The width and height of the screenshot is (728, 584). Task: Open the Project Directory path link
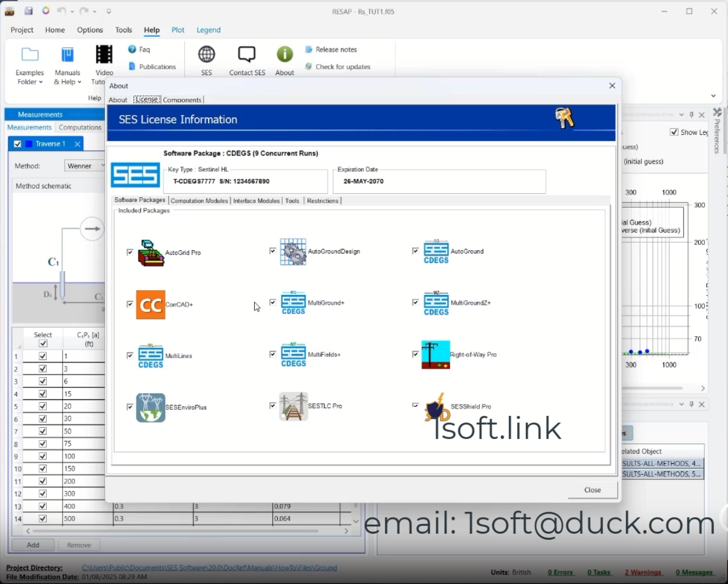[209, 568]
